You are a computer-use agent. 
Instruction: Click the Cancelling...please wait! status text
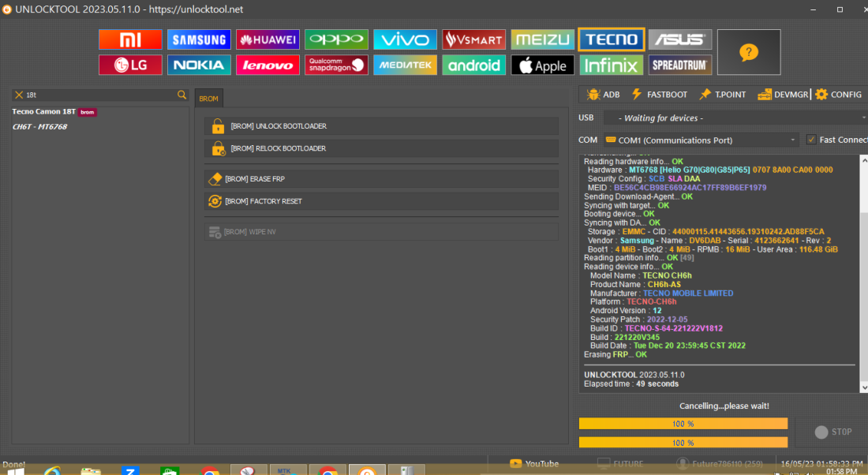point(724,406)
